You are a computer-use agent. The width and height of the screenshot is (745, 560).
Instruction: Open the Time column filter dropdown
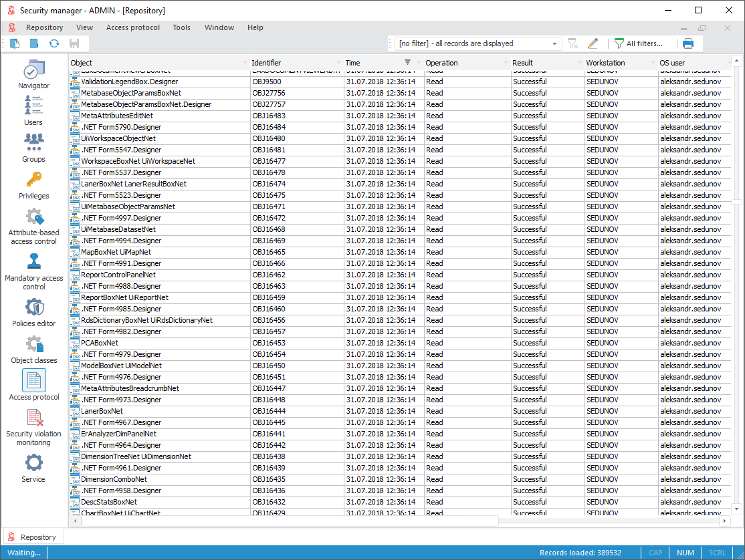click(x=419, y=63)
